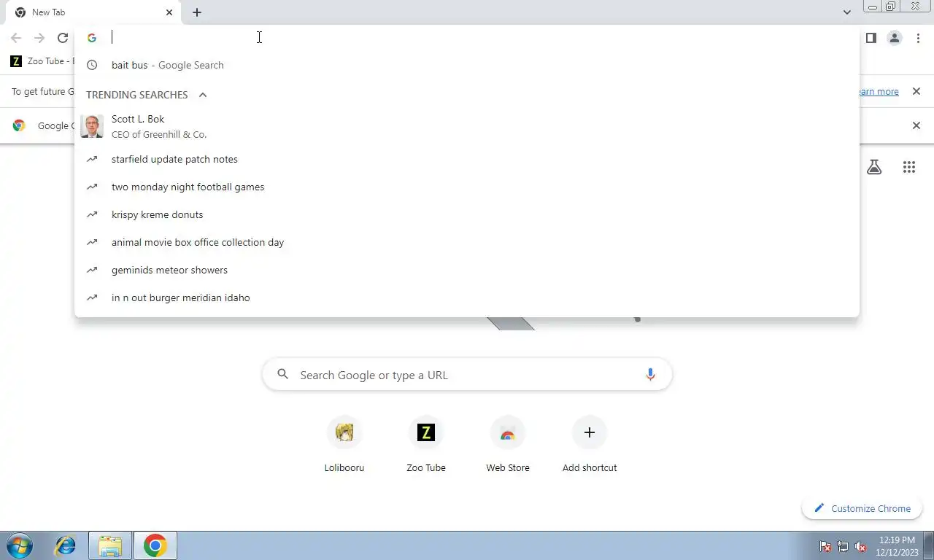Dismiss the update notice with X
This screenshot has width=934, height=560.
916,92
